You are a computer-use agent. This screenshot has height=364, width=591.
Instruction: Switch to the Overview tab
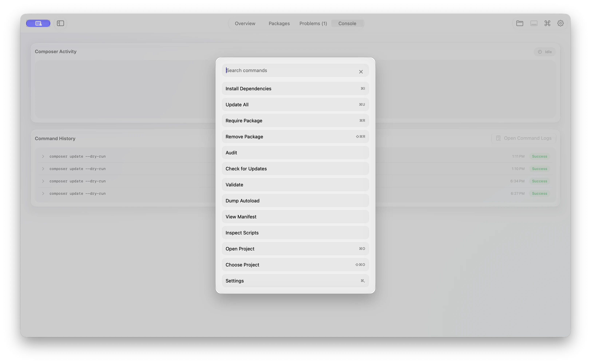(245, 23)
